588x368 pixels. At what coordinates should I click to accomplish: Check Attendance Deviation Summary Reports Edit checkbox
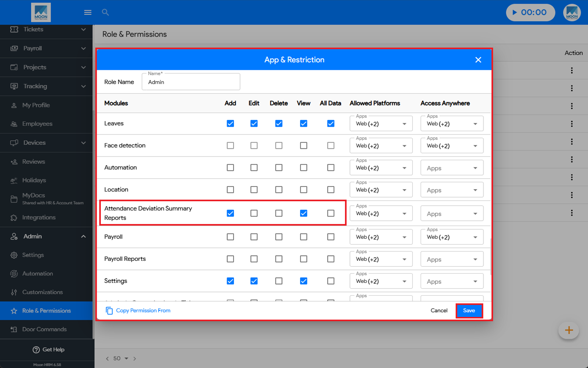click(254, 213)
